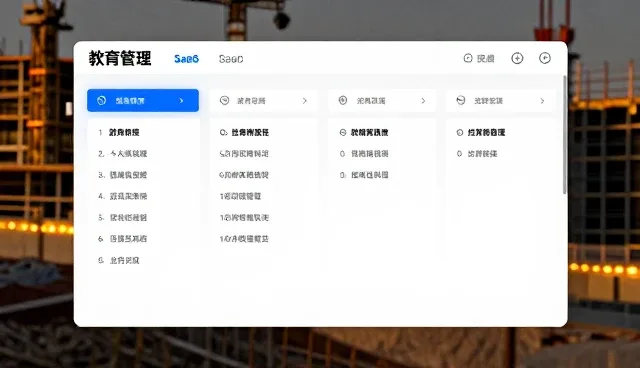
Task: Click the plus-circle add icon in header
Action: click(x=517, y=58)
